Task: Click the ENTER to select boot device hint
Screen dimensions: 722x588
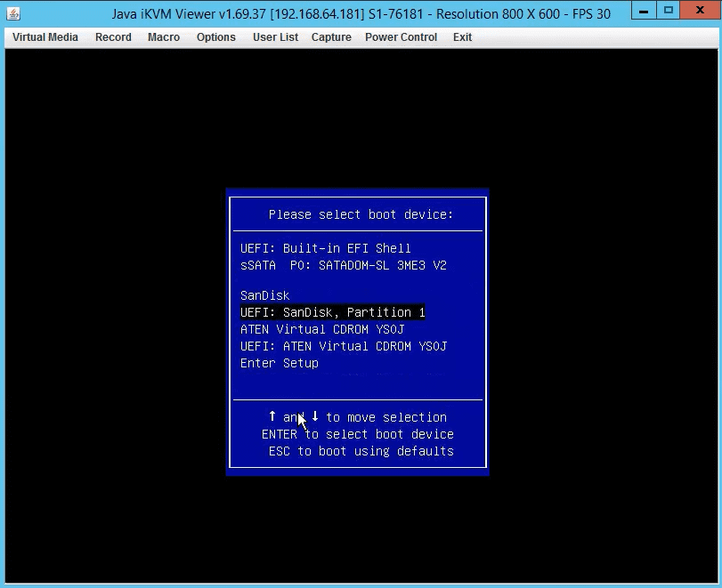Action: tap(357, 434)
